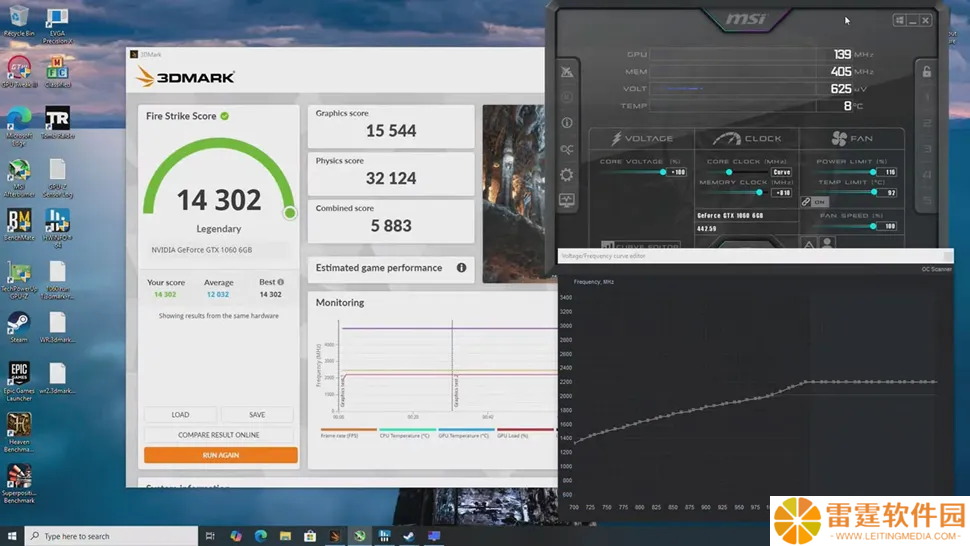
Task: Toggle power/temp limit link ON button
Action: point(815,202)
